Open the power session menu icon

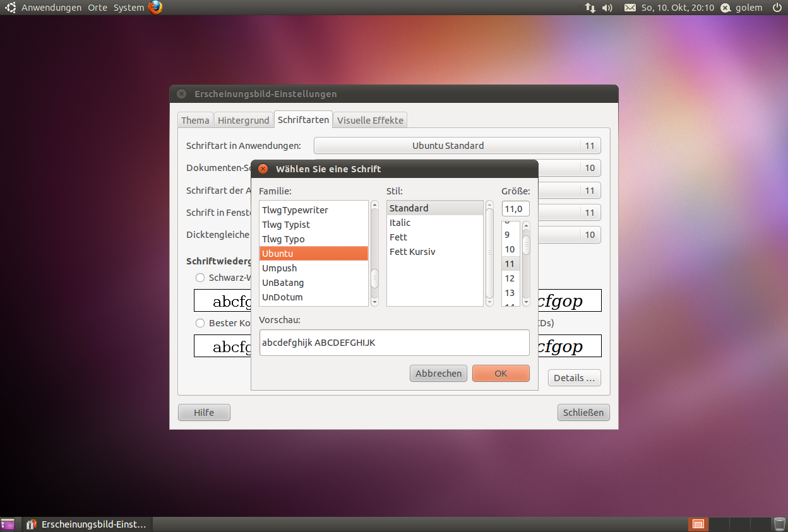[x=776, y=8]
